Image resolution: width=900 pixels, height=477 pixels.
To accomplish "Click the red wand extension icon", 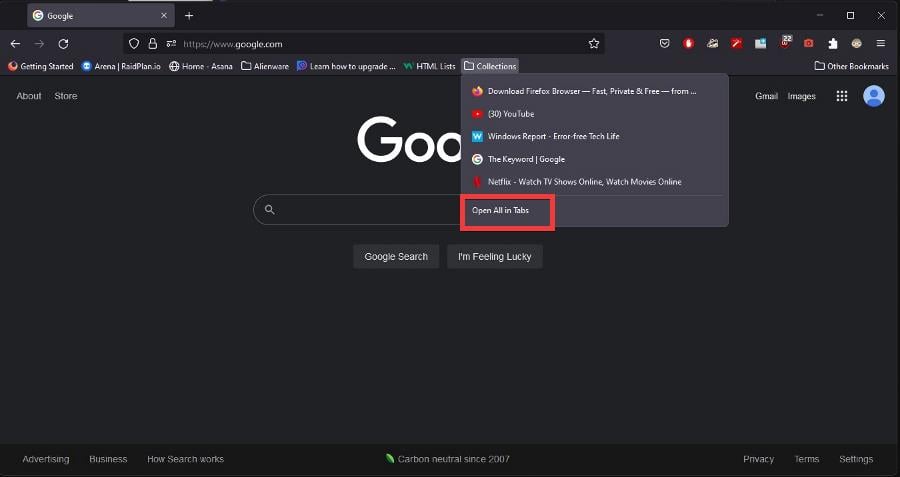I will pyautogui.click(x=736, y=44).
